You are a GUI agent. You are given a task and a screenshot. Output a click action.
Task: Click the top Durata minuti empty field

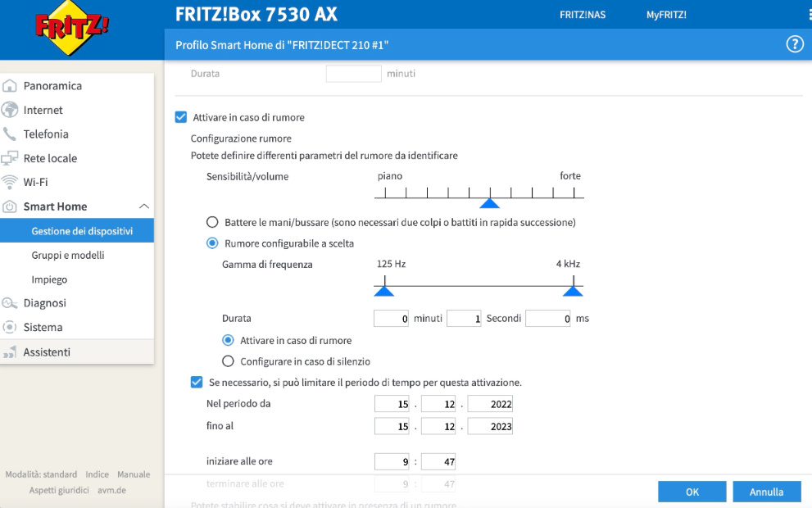354,74
